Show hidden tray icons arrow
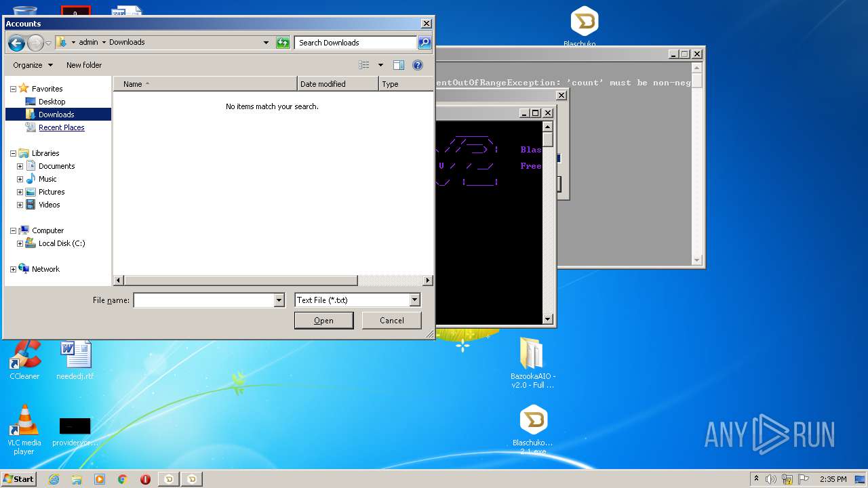Viewport: 868px width, 488px height. click(x=756, y=479)
